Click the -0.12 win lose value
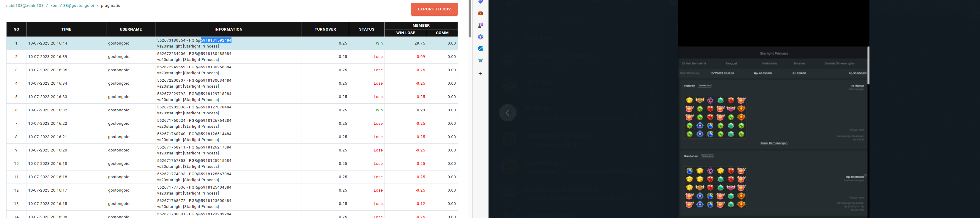 tap(420, 203)
